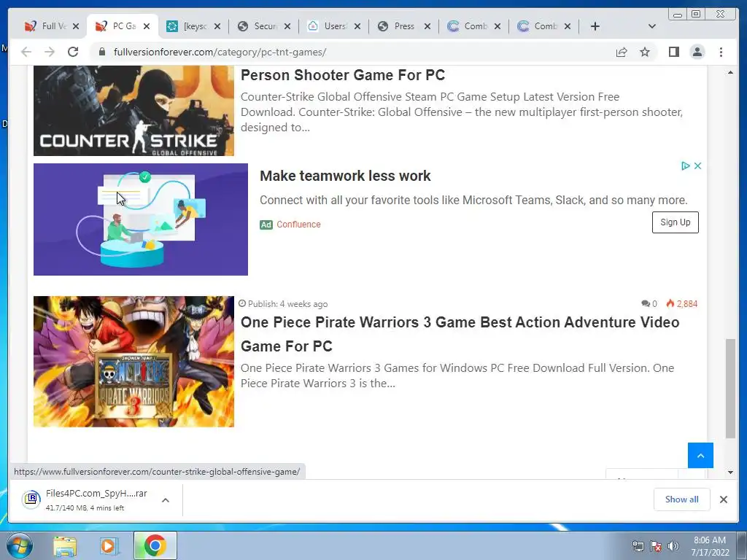Screen dimensions: 747x560
Task: Open Counter-Strike game thumbnail
Action: coord(133,111)
